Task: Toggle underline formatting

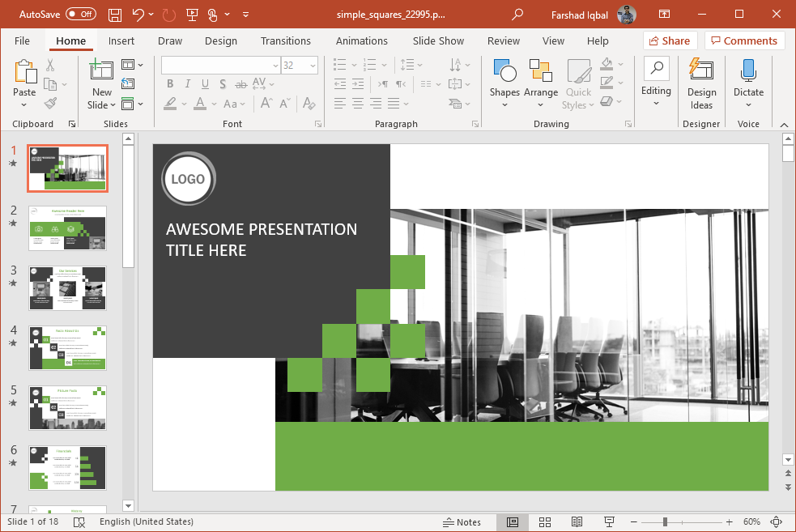Action: click(x=205, y=84)
